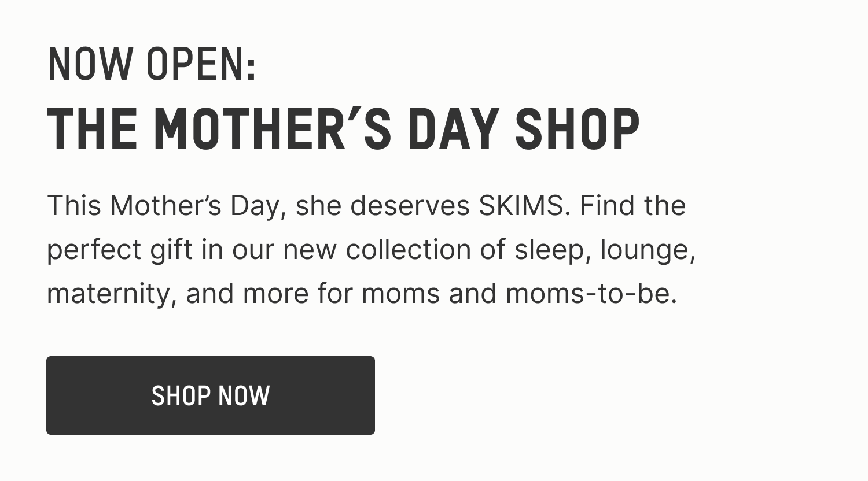The image size is (868, 481).
Task: Click the first line of body text
Action: pyautogui.click(x=366, y=205)
